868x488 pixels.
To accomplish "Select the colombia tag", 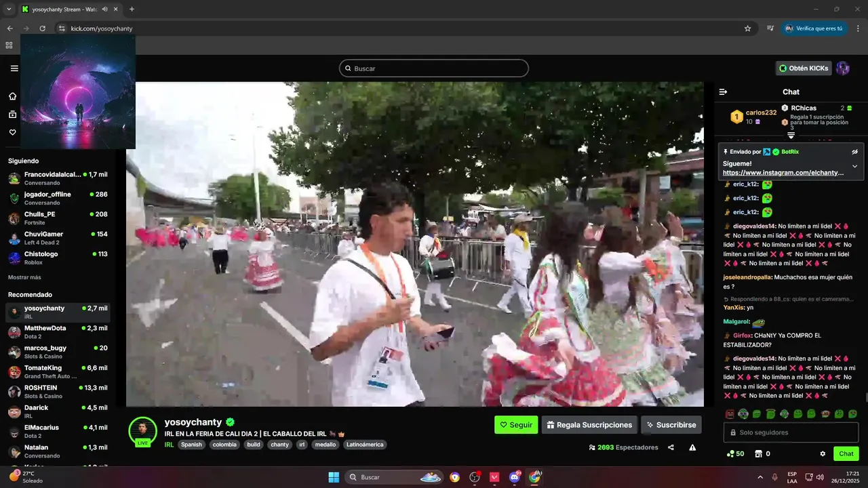I will pyautogui.click(x=224, y=445).
